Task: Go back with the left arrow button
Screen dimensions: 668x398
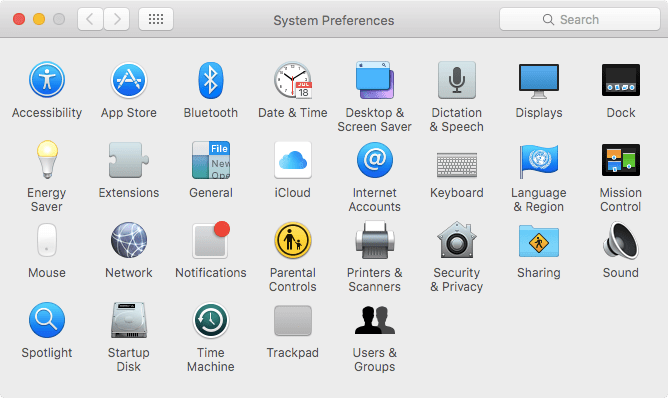Action: (90, 19)
